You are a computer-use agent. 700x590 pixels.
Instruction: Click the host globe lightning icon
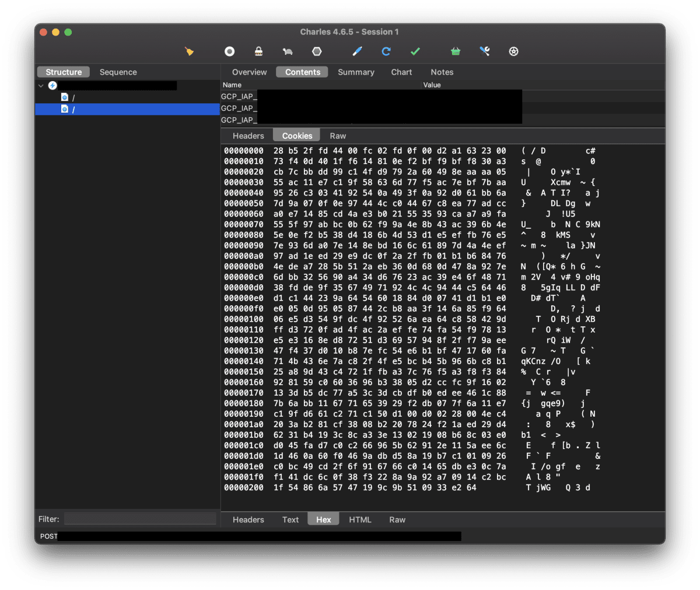52,86
